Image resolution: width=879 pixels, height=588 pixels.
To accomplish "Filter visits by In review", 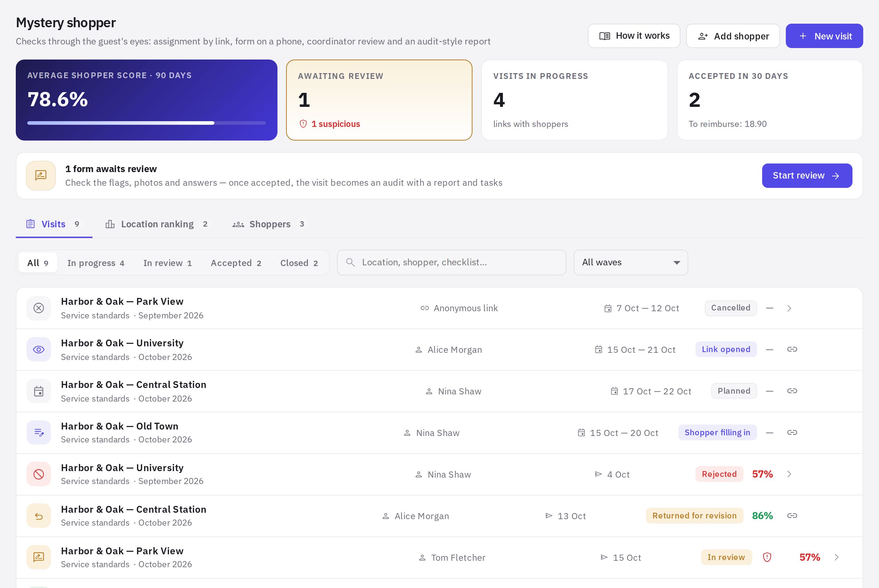I will pos(167,263).
